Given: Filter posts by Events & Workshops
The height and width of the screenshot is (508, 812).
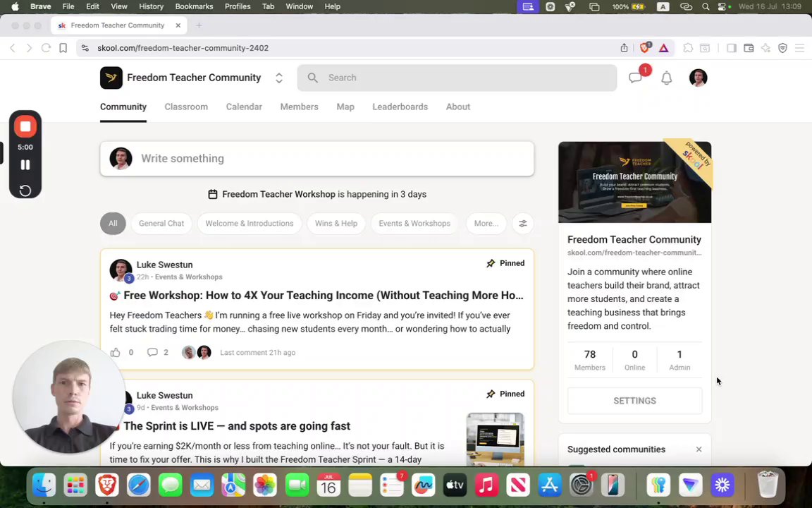Looking at the screenshot, I should click(414, 224).
